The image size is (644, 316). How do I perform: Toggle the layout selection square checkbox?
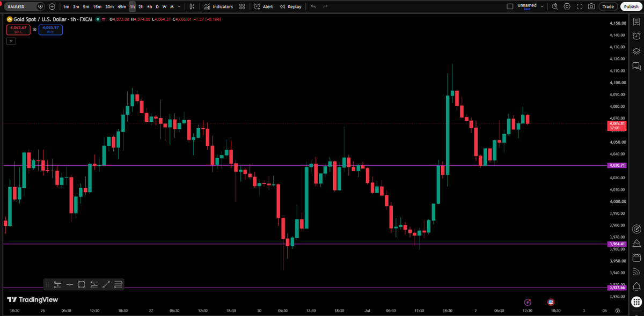(510, 6)
